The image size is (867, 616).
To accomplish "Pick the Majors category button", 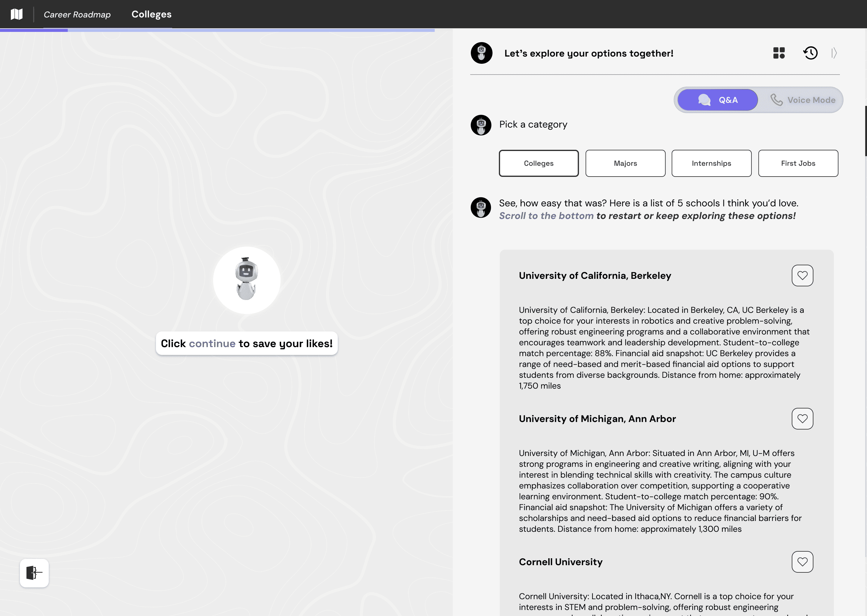I will (x=625, y=163).
